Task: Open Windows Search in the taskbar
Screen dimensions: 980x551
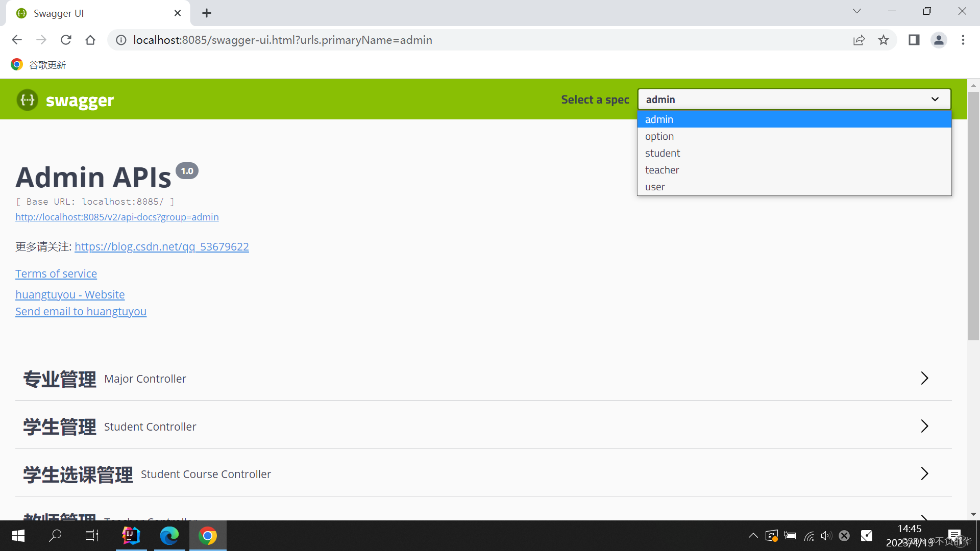Action: (55, 536)
